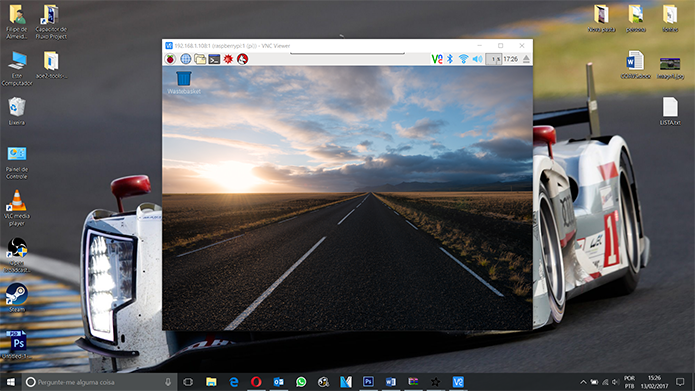Open Windows network tray icon
The height and width of the screenshot is (391, 695).
[605, 382]
